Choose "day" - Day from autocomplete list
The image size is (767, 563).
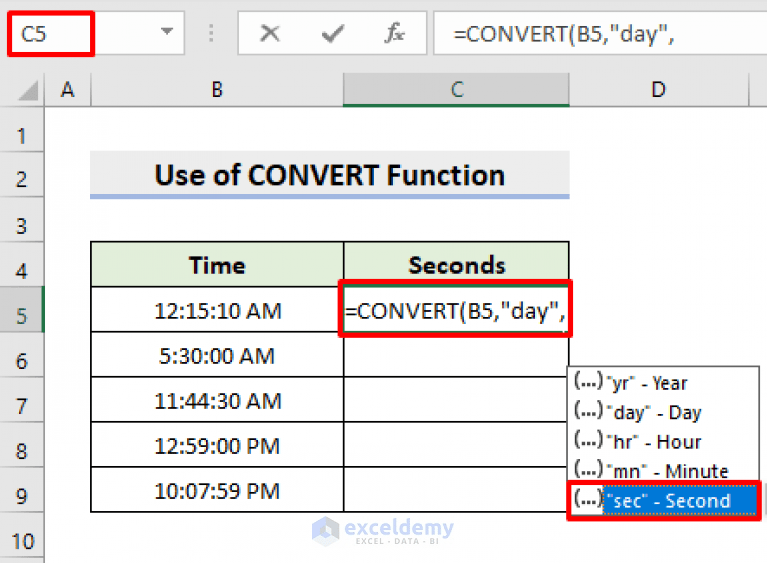coord(663,412)
